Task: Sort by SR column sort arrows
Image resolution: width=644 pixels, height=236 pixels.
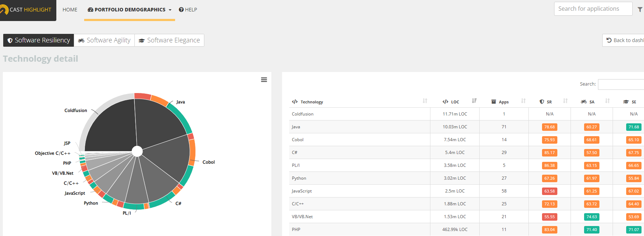Action: 566,101
